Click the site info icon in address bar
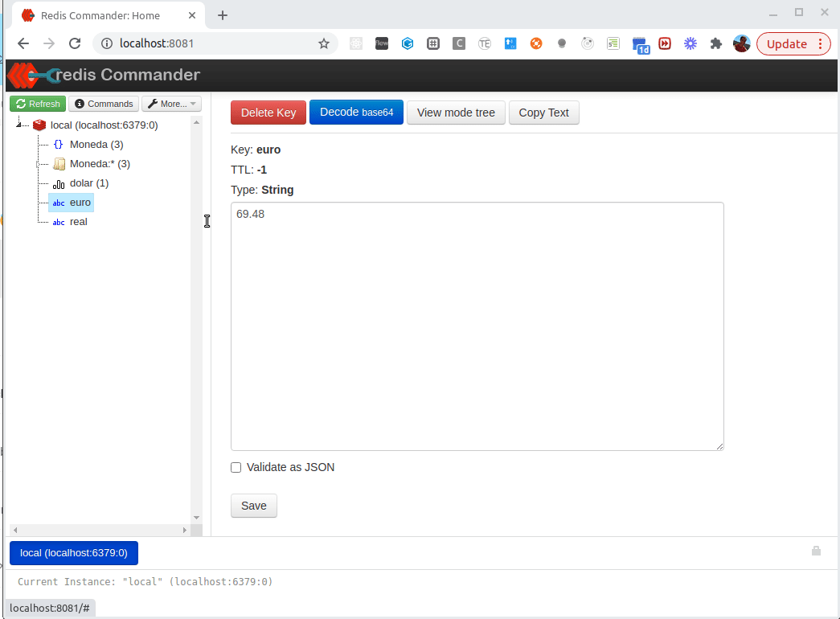Image resolution: width=840 pixels, height=619 pixels. click(107, 43)
